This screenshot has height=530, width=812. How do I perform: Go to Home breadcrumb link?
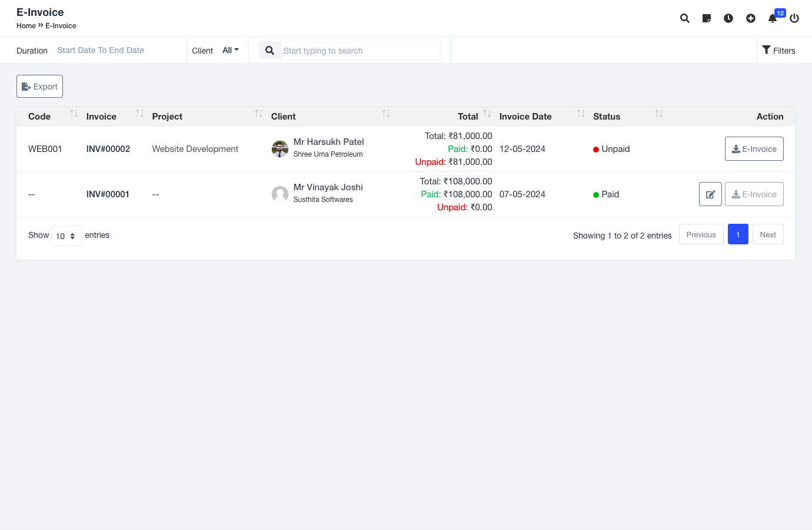point(26,26)
